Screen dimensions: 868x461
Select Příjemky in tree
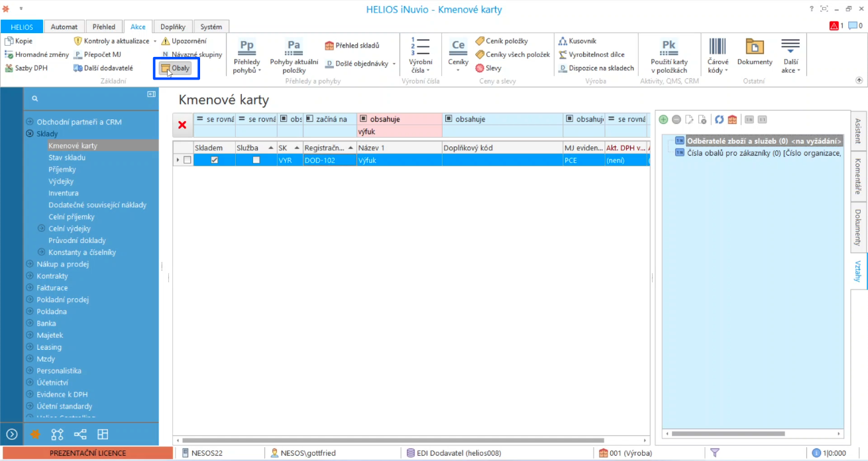(x=62, y=170)
